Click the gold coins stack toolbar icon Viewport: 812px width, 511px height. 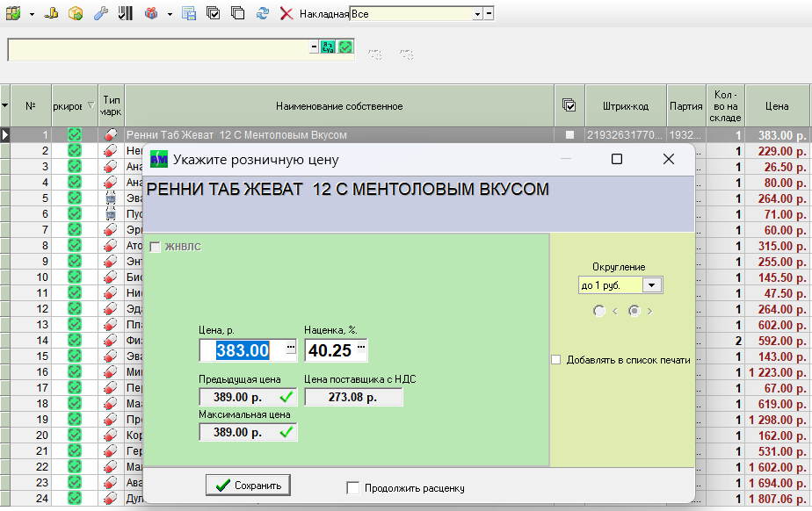(51, 13)
